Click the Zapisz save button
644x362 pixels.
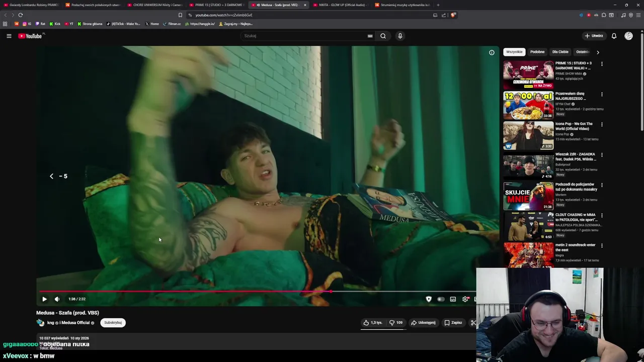453,323
